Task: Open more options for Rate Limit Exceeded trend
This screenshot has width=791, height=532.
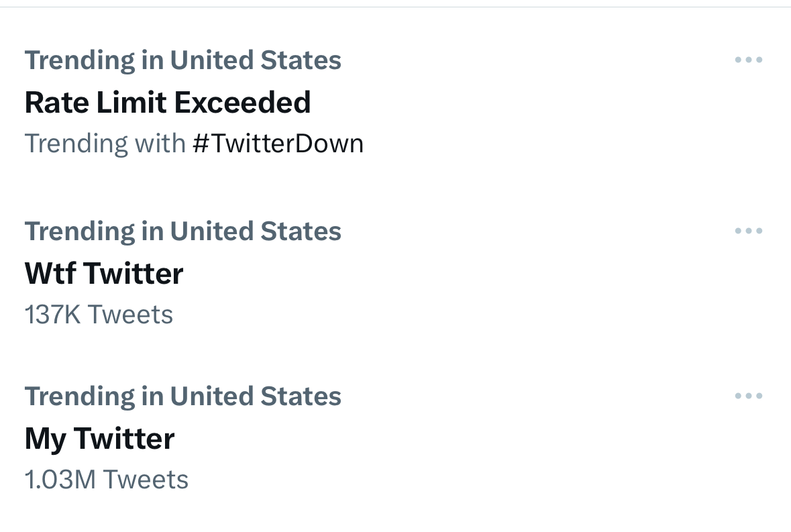Action: [748, 60]
